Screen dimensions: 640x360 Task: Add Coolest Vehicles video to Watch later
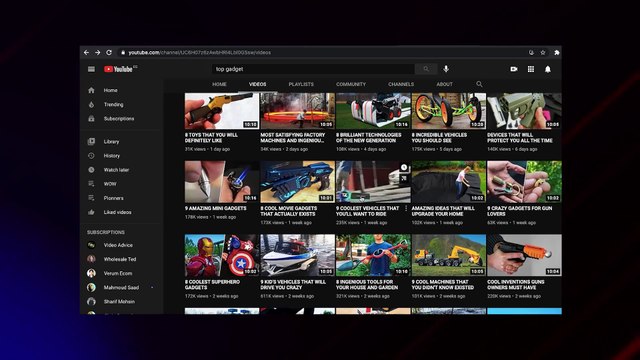click(x=404, y=167)
